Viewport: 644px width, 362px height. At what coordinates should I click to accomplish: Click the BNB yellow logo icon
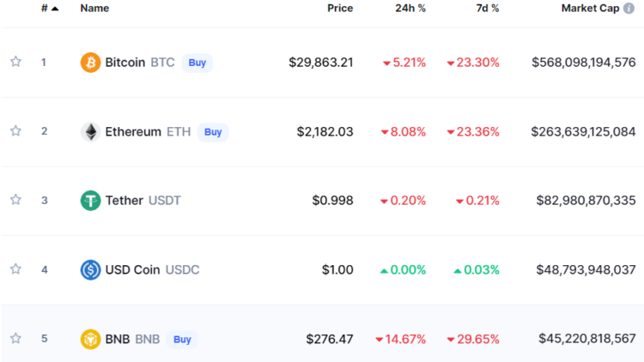(x=90, y=339)
